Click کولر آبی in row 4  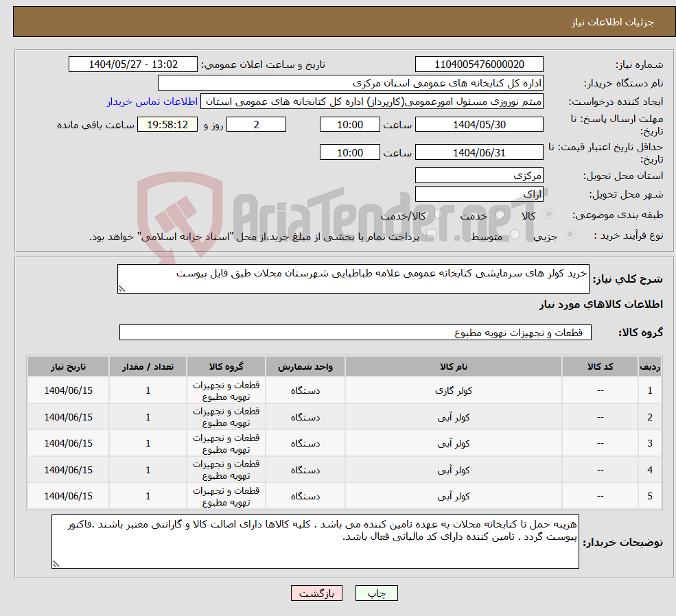pos(454,470)
